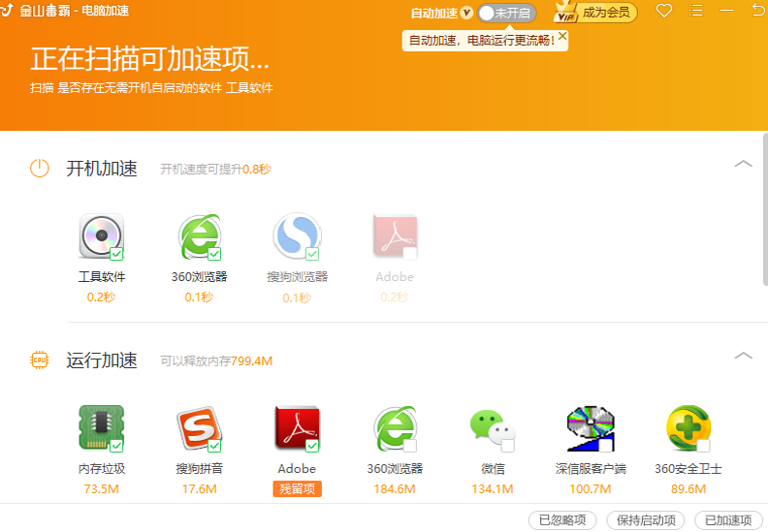The height and width of the screenshot is (532, 768).
Task: Click the 残留项 orange tag
Action: (x=298, y=489)
